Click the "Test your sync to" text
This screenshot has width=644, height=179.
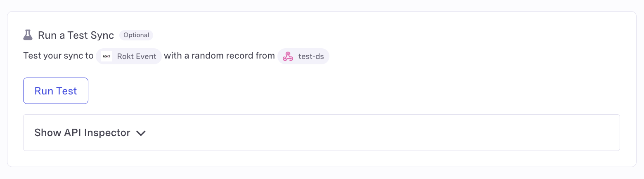tap(58, 56)
